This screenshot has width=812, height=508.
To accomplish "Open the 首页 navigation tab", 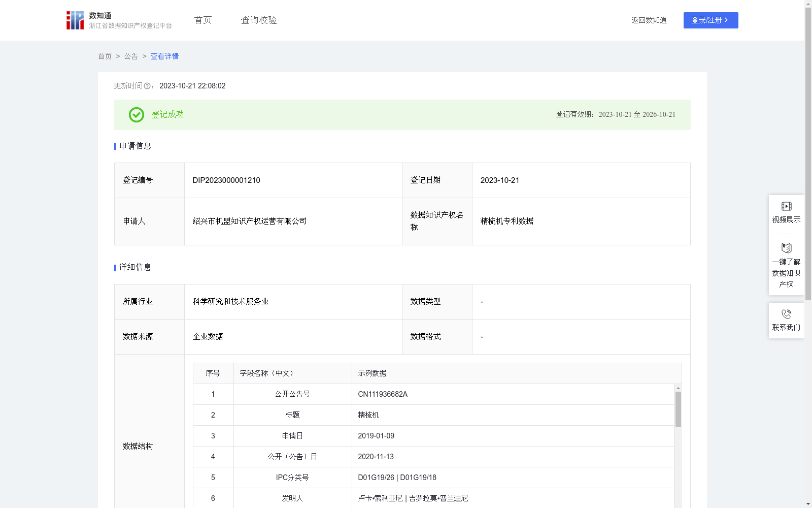I will pyautogui.click(x=203, y=20).
